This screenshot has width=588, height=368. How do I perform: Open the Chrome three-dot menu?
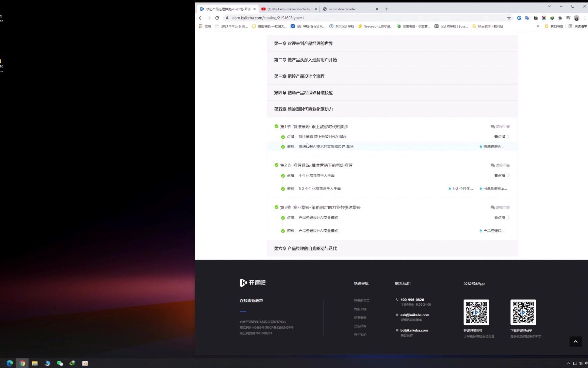coord(585,18)
